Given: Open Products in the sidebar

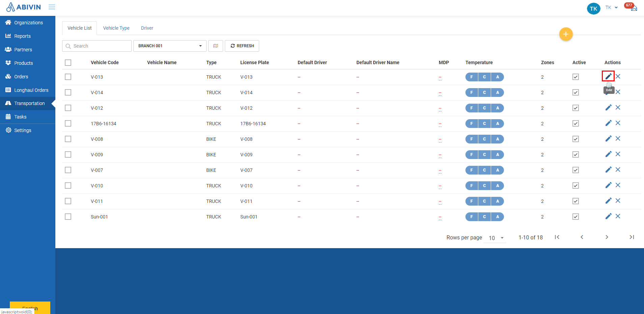Looking at the screenshot, I should pyautogui.click(x=28, y=63).
